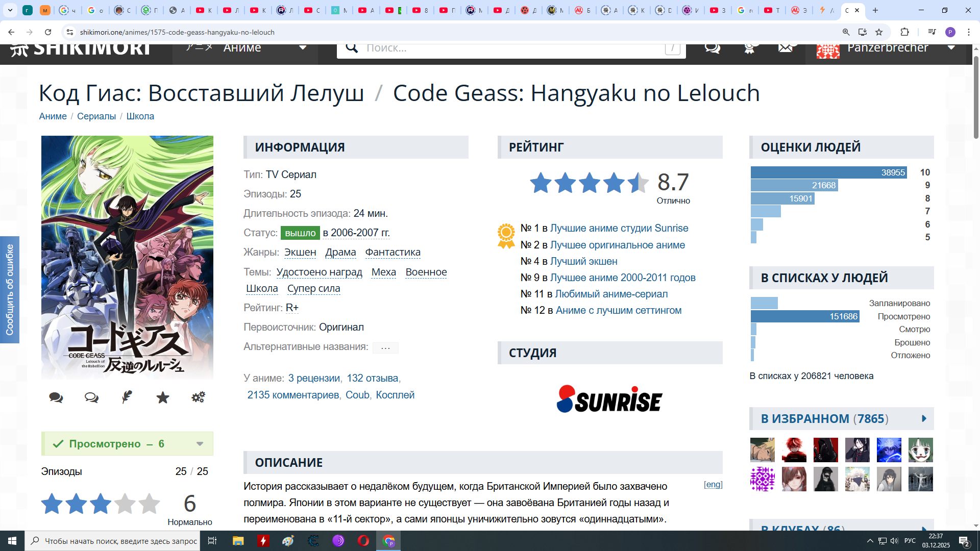Image resolution: width=980 pixels, height=551 pixels.
Task: Click the site search input field
Action: pyautogui.click(x=510, y=48)
